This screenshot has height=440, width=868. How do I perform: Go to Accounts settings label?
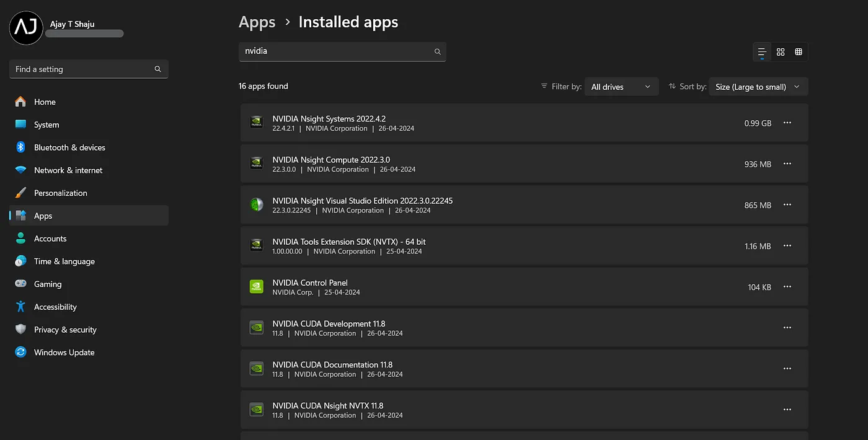point(50,239)
